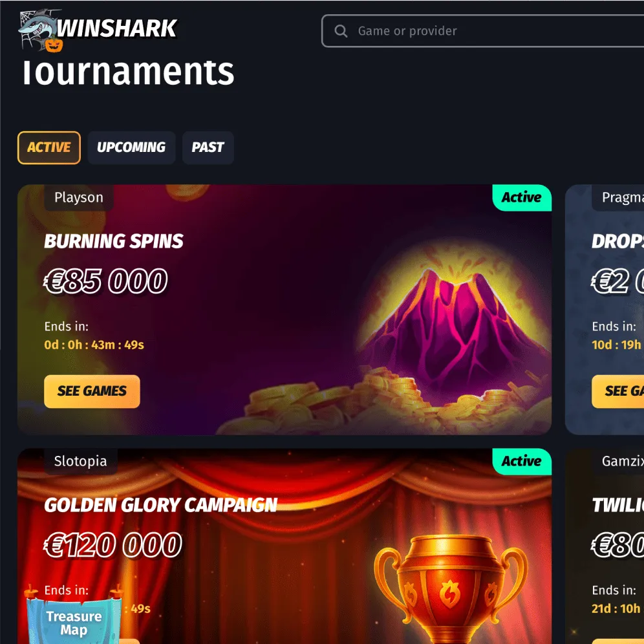Click the Burning Spins countdown timer

tap(94, 345)
